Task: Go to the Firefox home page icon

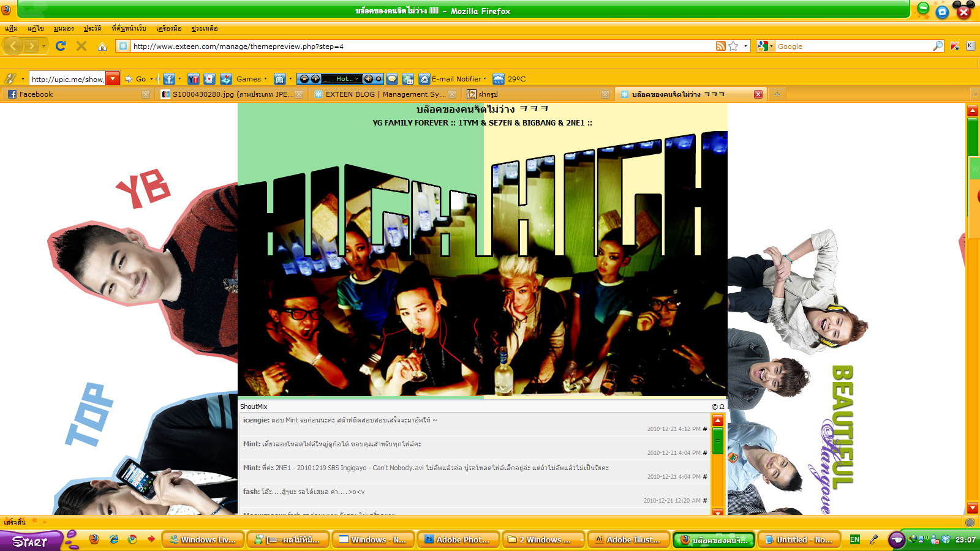Action: pyautogui.click(x=102, y=47)
